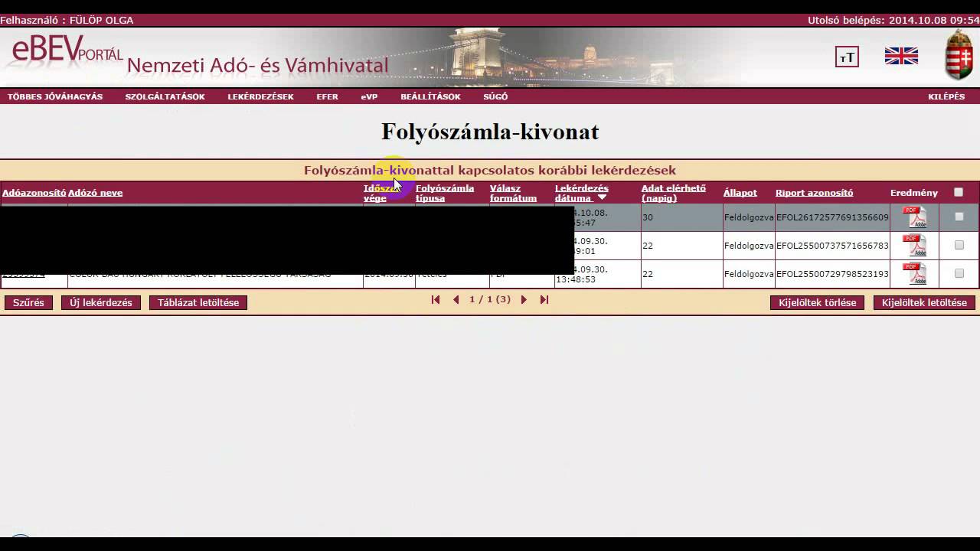Image resolution: width=980 pixels, height=551 pixels.
Task: Change font size with the tT icon
Action: click(x=847, y=57)
